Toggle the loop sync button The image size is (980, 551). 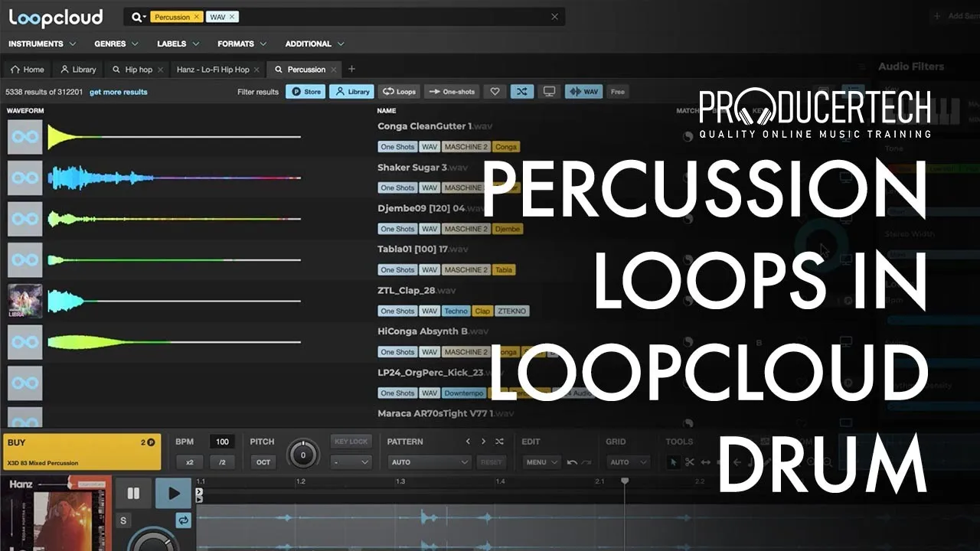coord(184,521)
